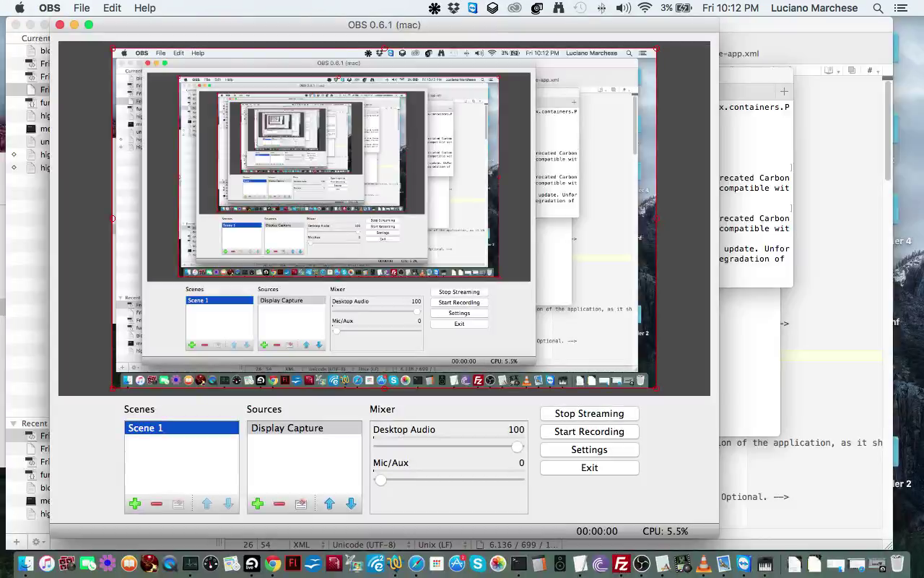Open the volume control in the menu bar
Viewport: 924px width, 578px height.
tap(624, 8)
